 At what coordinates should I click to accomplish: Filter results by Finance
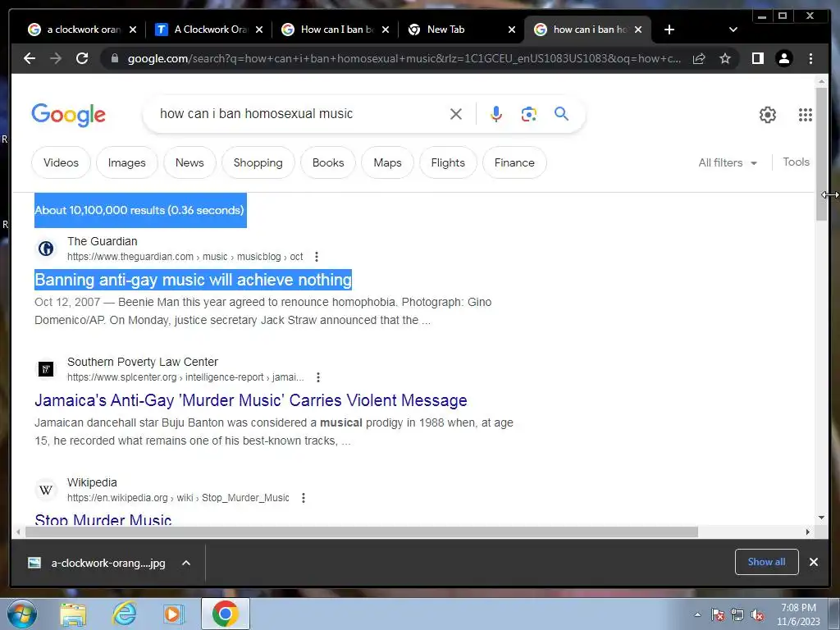click(x=514, y=162)
